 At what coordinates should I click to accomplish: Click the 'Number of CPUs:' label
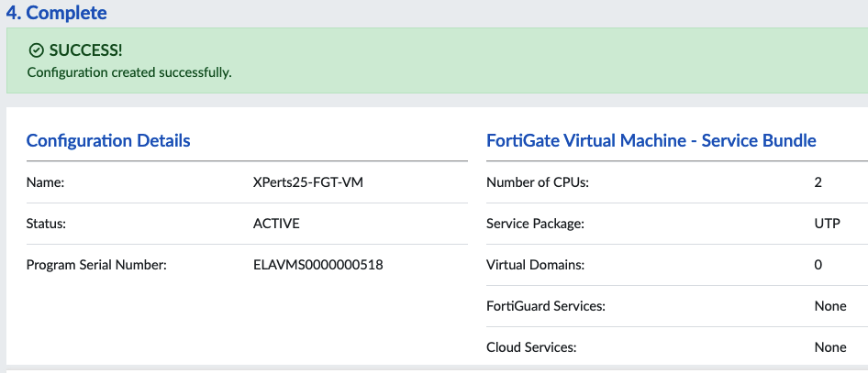538,182
